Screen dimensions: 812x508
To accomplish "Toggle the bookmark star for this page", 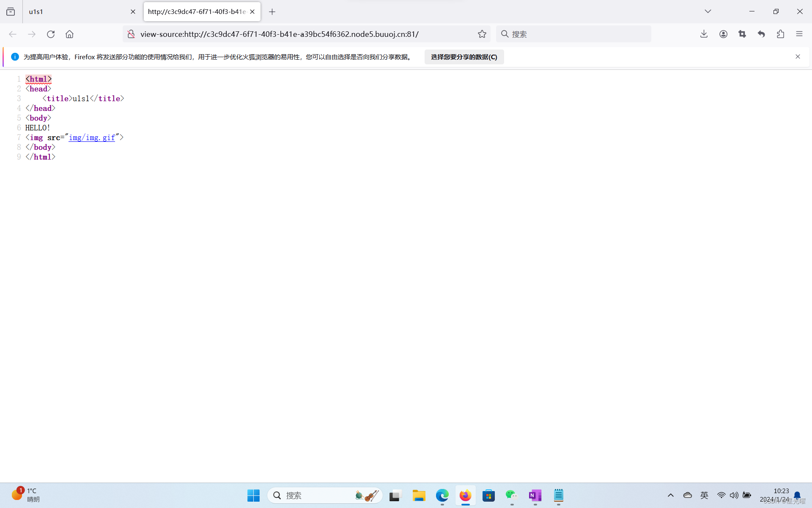I will [x=482, y=34].
